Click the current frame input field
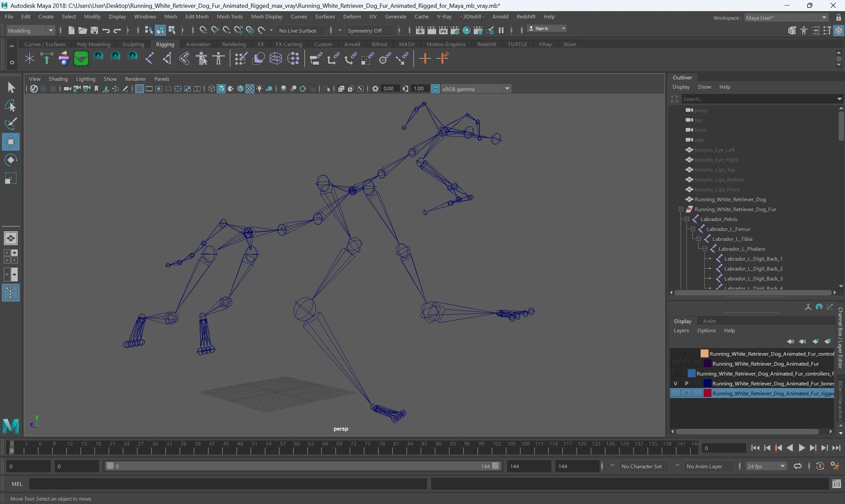This screenshot has width=845, height=504. coord(723,448)
